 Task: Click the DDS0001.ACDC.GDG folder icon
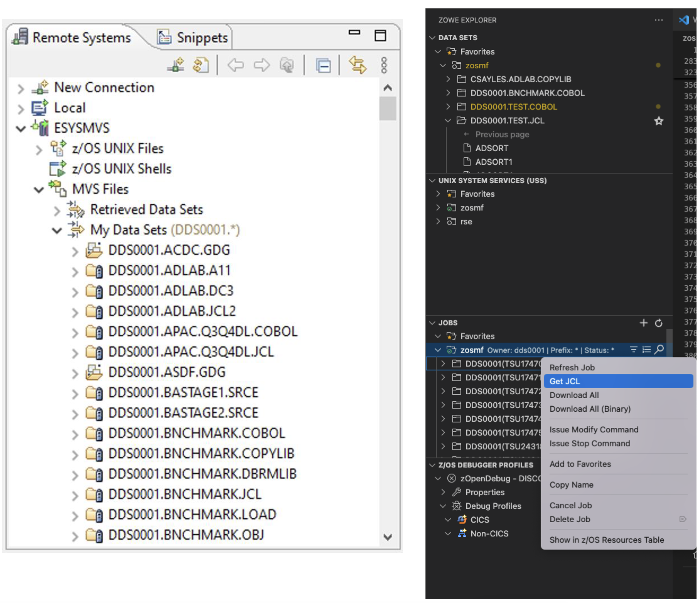[x=94, y=250]
